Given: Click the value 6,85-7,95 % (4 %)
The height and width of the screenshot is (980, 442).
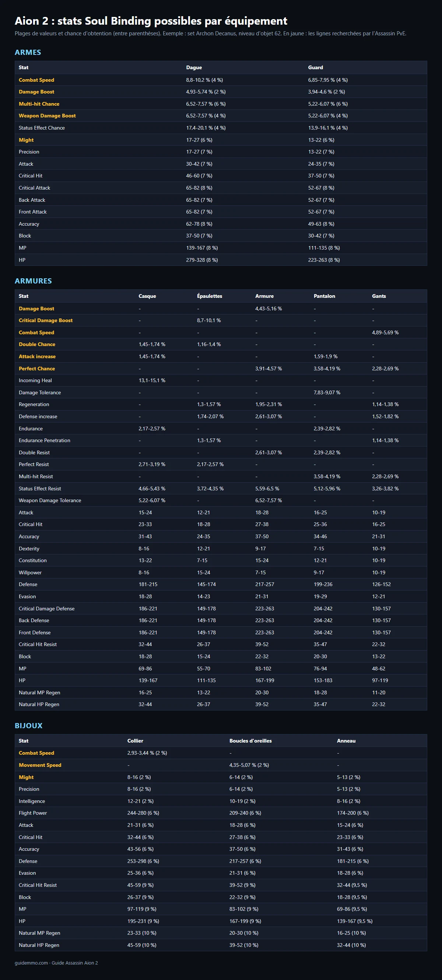Looking at the screenshot, I should [x=328, y=80].
